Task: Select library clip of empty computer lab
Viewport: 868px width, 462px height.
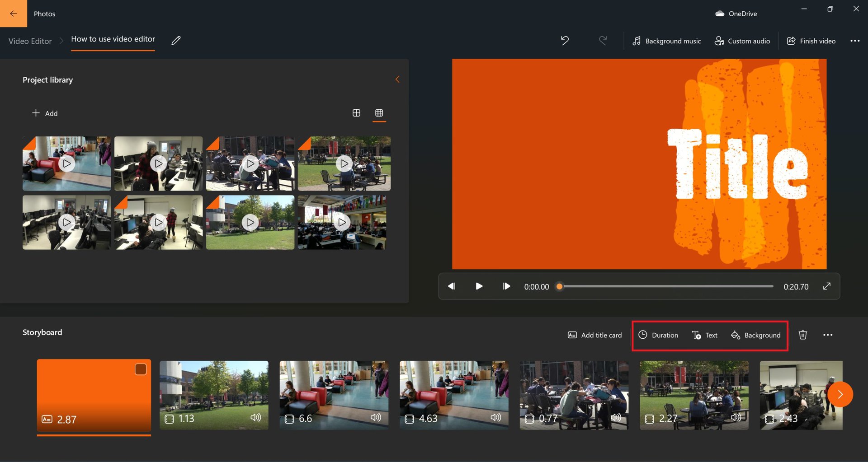Action: point(66,222)
